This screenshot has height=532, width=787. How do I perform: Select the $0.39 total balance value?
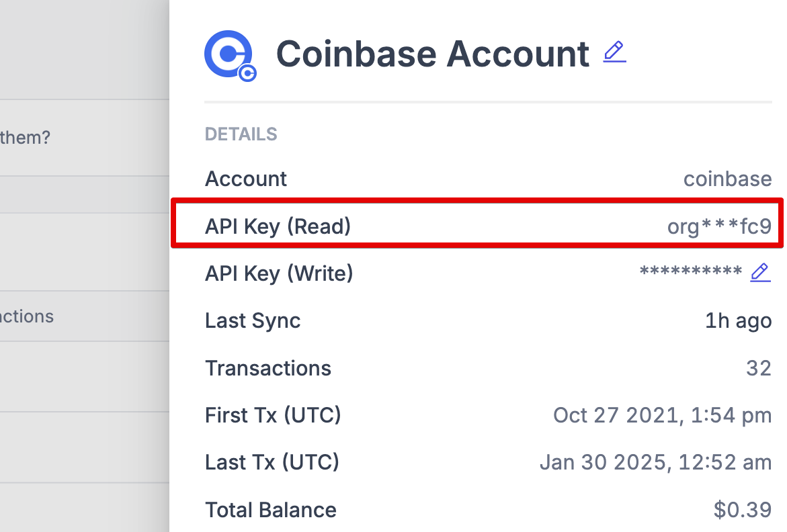pos(743,510)
